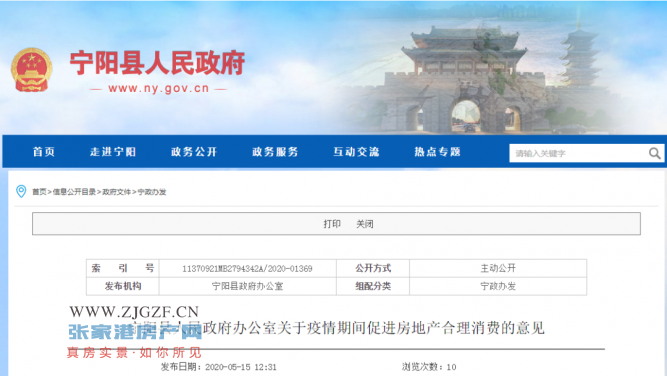Image resolution: width=667 pixels, height=376 pixels.
Task: Click the search magnifier icon
Action: (x=655, y=153)
